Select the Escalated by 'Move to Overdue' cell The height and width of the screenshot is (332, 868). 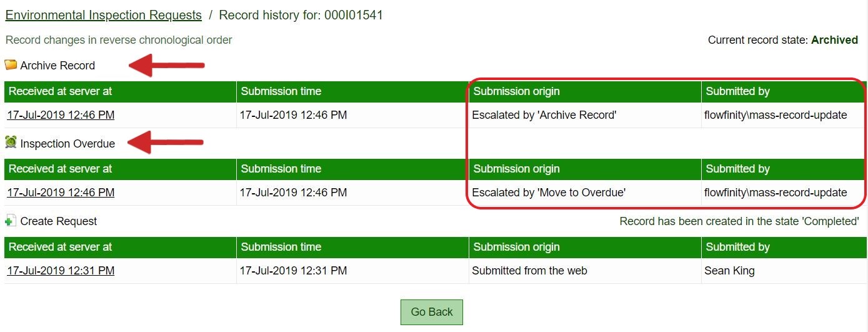point(585,193)
